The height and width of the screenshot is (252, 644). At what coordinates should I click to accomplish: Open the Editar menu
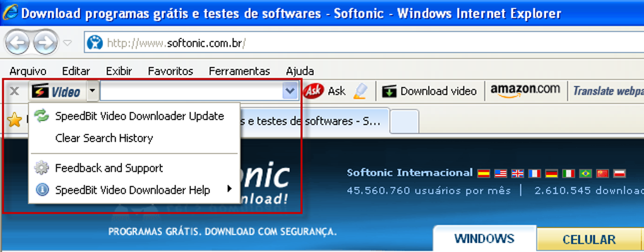[x=76, y=71]
